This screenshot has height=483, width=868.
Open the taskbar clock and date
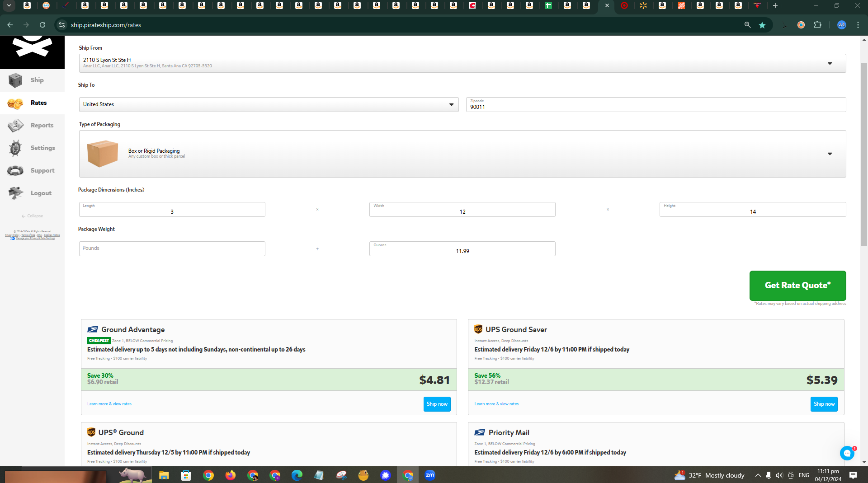tap(828, 475)
